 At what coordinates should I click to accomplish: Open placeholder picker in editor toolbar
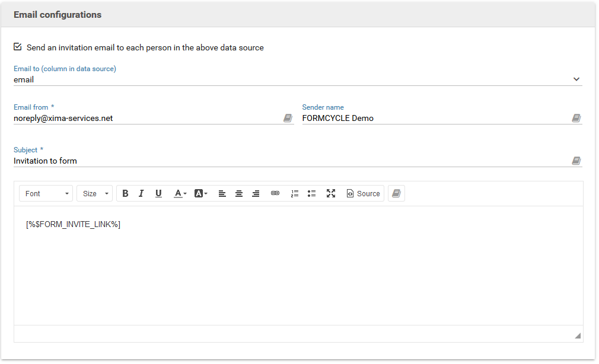(396, 194)
